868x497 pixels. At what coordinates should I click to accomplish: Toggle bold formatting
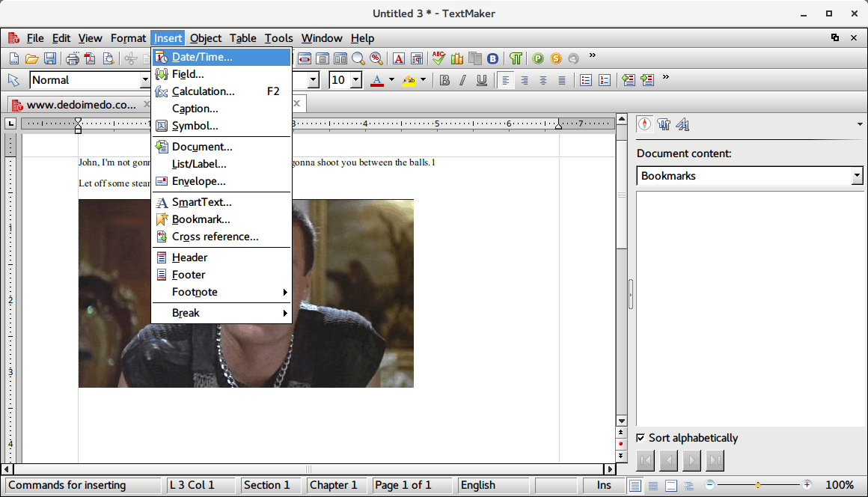[x=444, y=80]
